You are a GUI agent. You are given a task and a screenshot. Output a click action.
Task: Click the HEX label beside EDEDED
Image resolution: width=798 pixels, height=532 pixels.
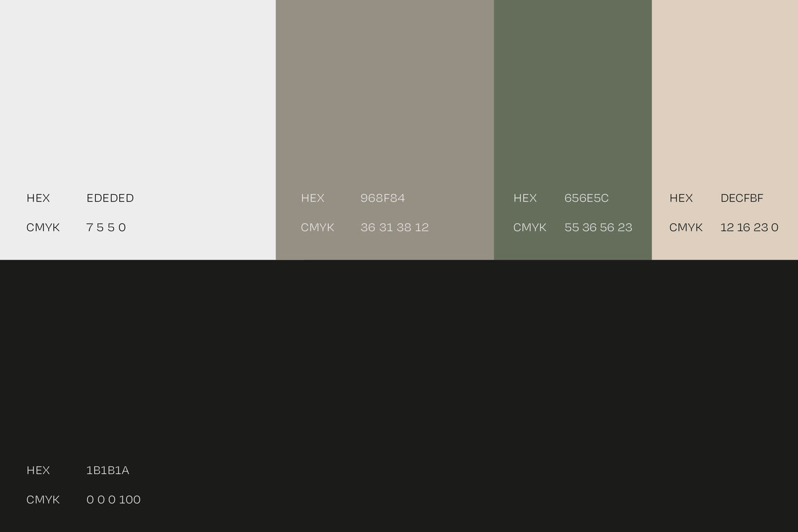click(x=38, y=198)
